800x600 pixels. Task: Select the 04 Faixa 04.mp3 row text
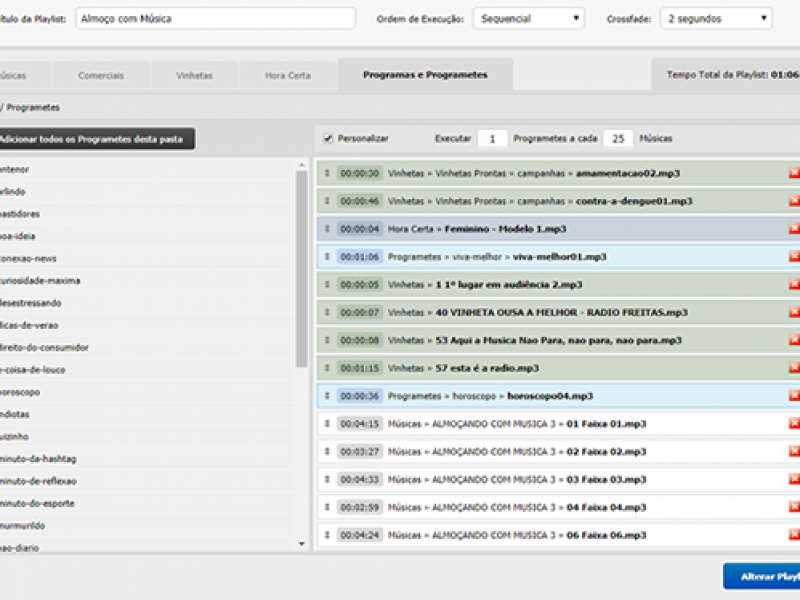pyautogui.click(x=517, y=508)
